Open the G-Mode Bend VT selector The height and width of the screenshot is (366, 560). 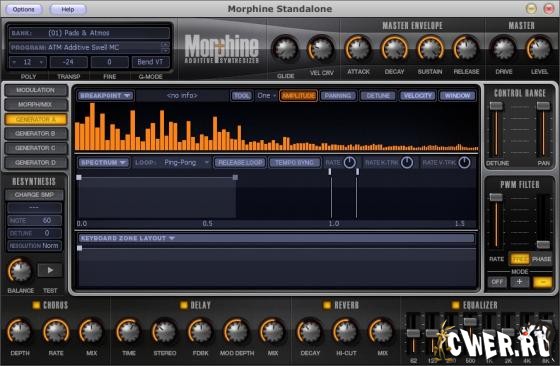[x=150, y=62]
